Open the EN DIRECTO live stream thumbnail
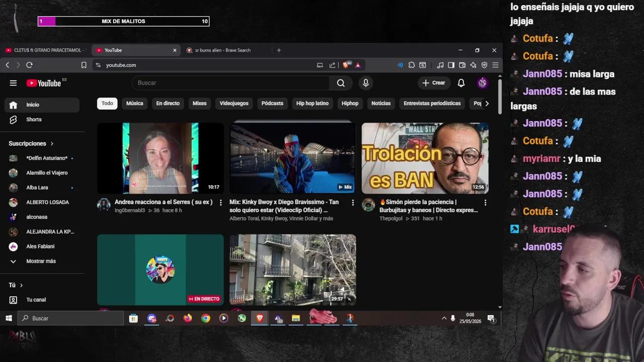The image size is (644, 362). click(160, 270)
